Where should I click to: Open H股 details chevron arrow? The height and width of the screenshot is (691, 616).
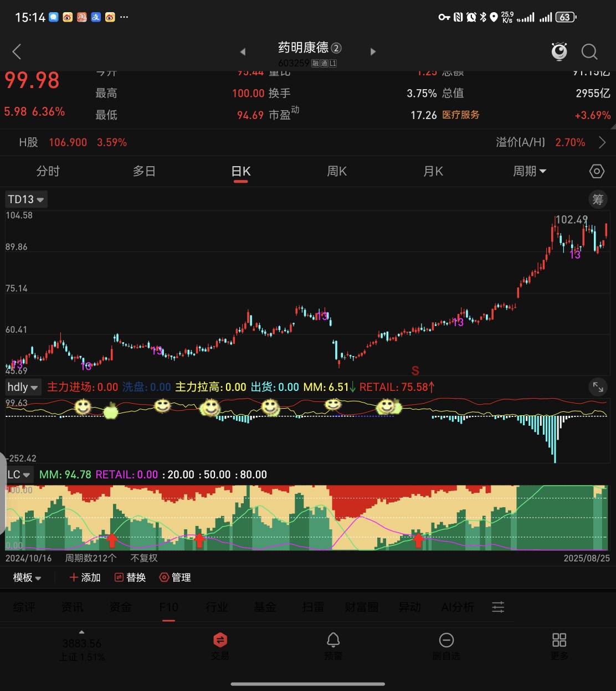(x=603, y=142)
